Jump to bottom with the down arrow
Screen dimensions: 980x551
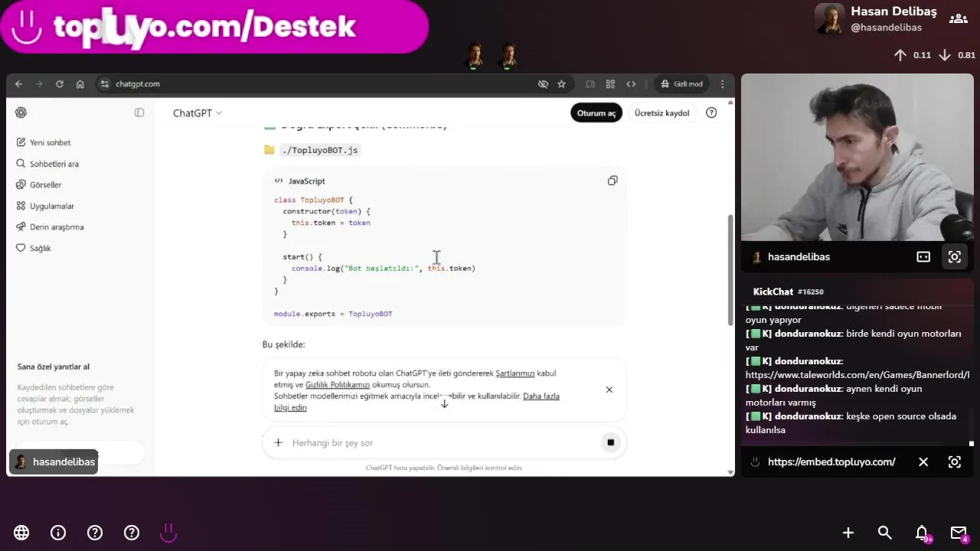(444, 403)
